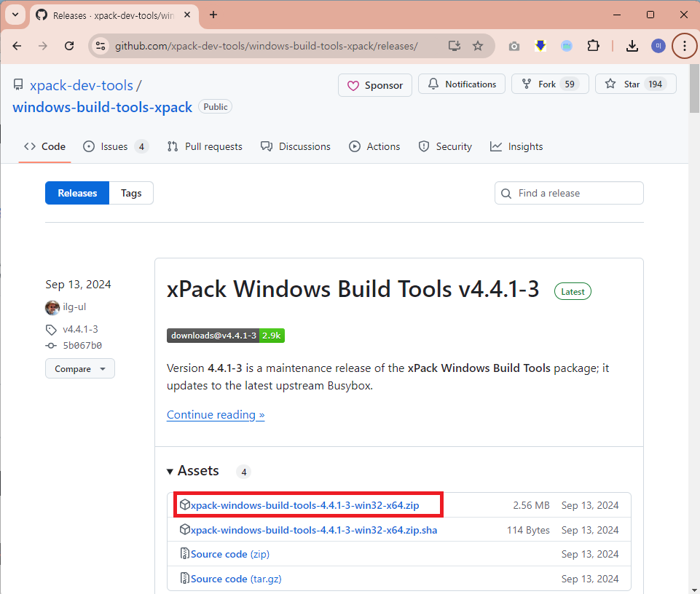Screen dimensions: 700x594
Task: Open the v4.4.1-3 tag link
Action: coord(80,329)
